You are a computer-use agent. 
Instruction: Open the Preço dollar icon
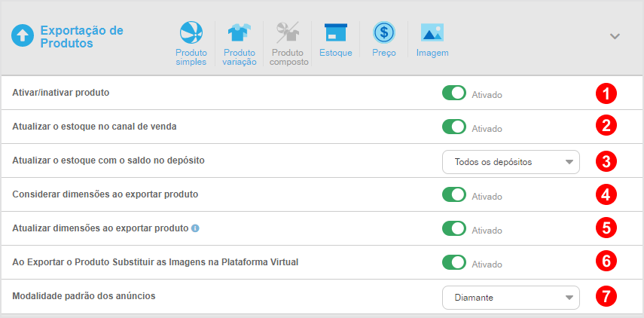coord(384,32)
